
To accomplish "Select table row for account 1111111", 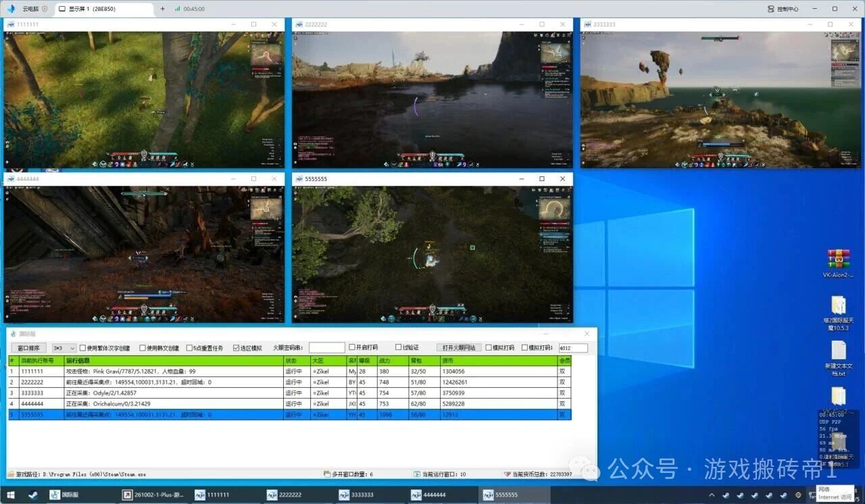I will tap(290, 372).
